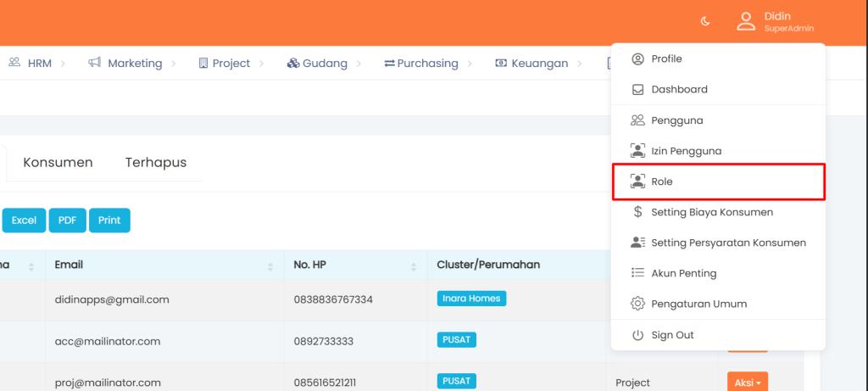This screenshot has width=868, height=391.
Task: Click the Didin user avatar icon
Action: pyautogui.click(x=745, y=22)
